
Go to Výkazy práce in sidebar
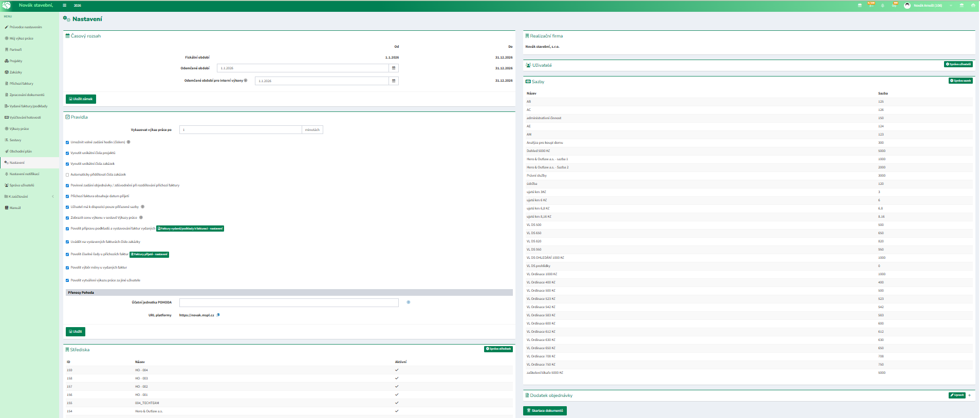coord(19,129)
